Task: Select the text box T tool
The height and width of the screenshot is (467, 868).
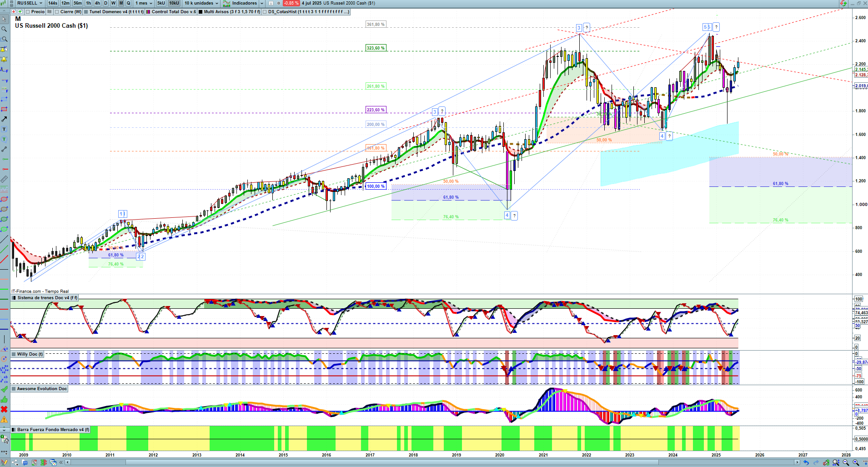Action: point(4,129)
